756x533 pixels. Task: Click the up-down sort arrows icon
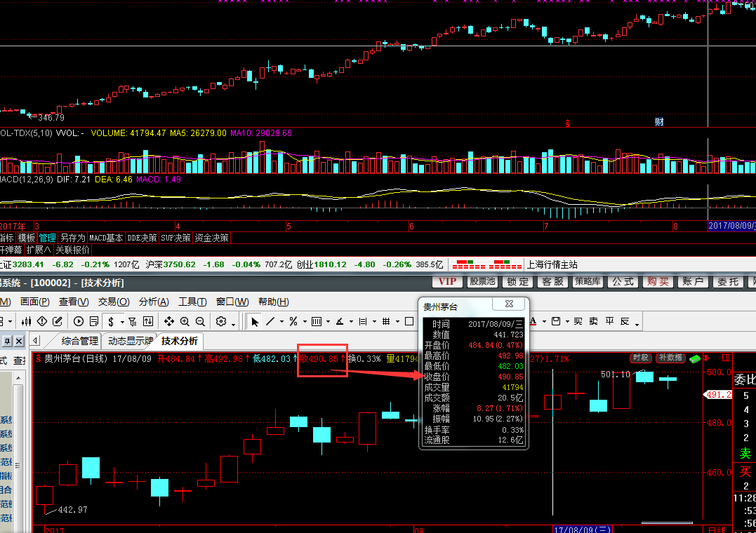click(x=148, y=321)
